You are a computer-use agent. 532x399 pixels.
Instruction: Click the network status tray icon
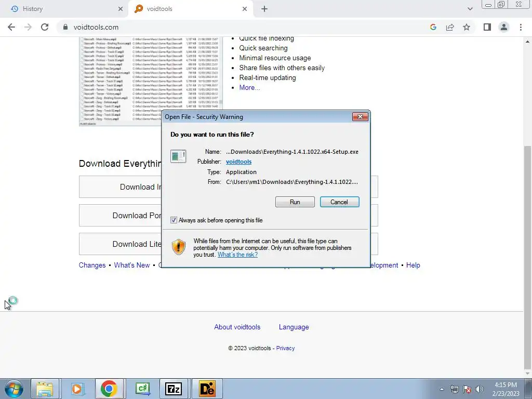[454, 389]
